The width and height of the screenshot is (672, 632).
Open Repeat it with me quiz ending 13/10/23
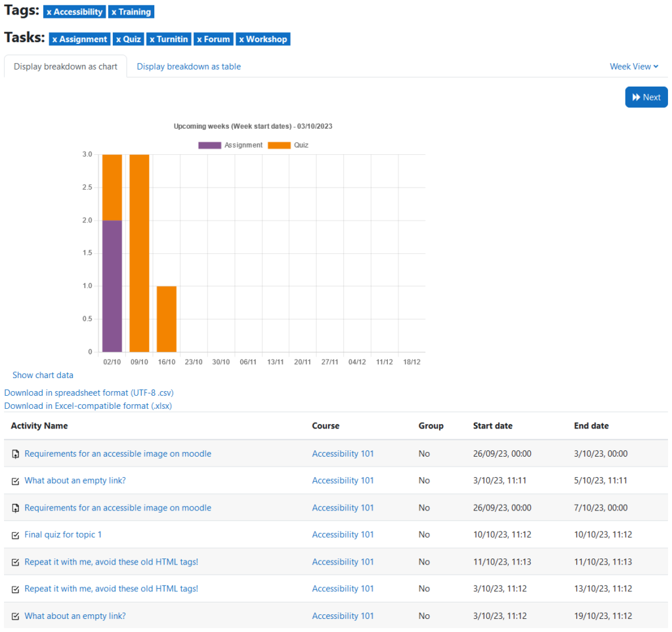[x=112, y=588]
